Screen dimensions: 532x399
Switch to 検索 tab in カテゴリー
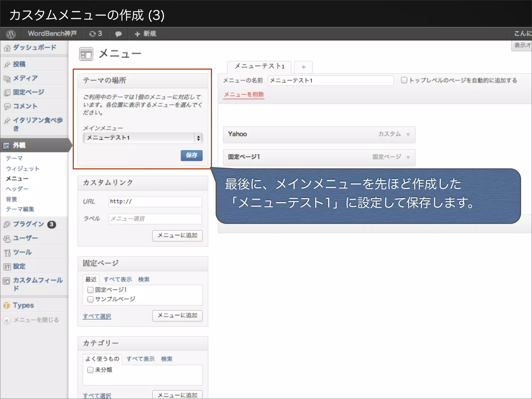click(167, 359)
